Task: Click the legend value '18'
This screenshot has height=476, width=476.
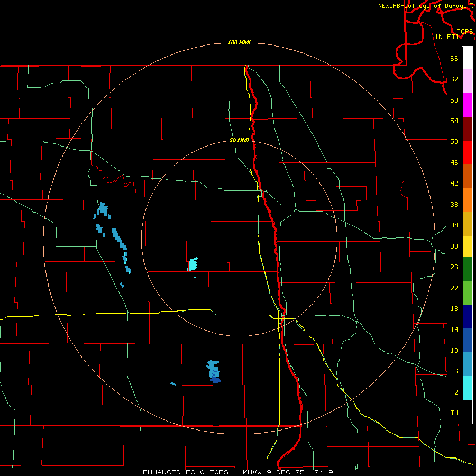Action: (x=454, y=309)
